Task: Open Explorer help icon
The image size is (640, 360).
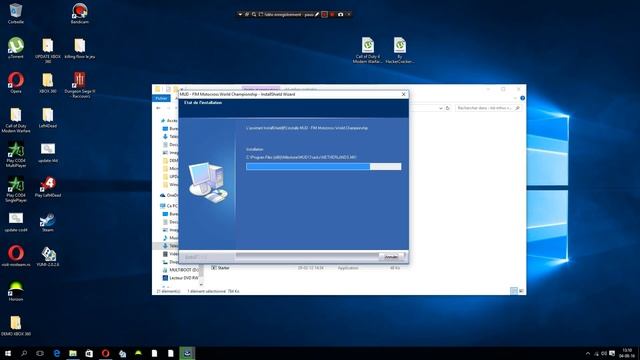Action: click(522, 98)
